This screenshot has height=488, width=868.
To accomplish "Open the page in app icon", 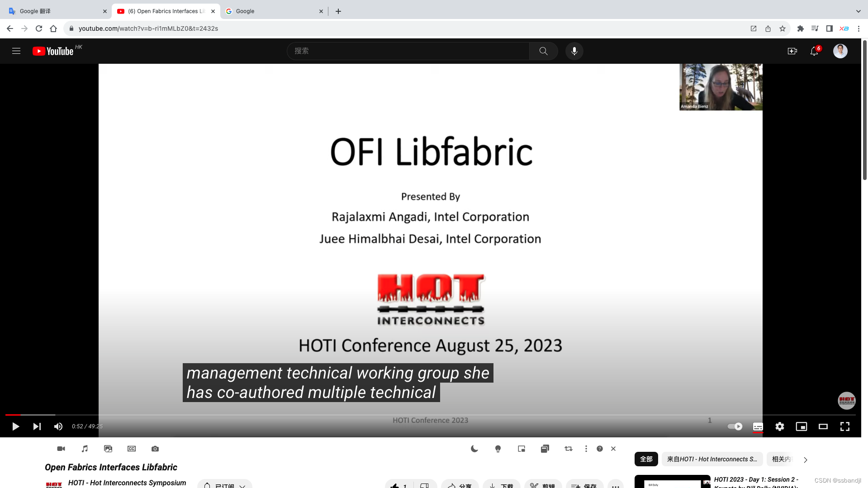I will (754, 28).
